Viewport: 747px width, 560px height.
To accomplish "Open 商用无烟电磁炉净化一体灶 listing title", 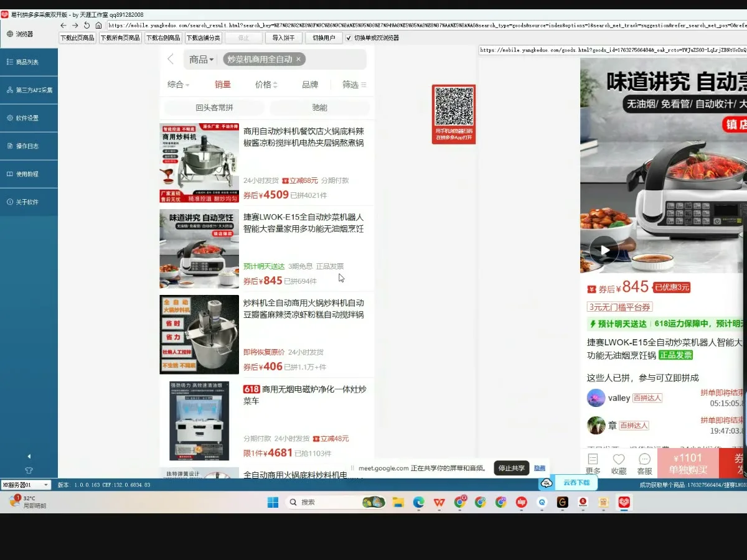I will (x=305, y=395).
